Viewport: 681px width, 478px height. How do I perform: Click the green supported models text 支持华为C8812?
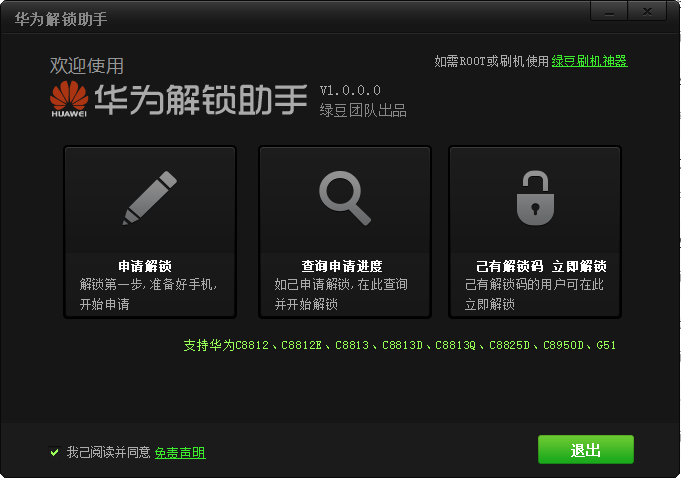point(399,346)
